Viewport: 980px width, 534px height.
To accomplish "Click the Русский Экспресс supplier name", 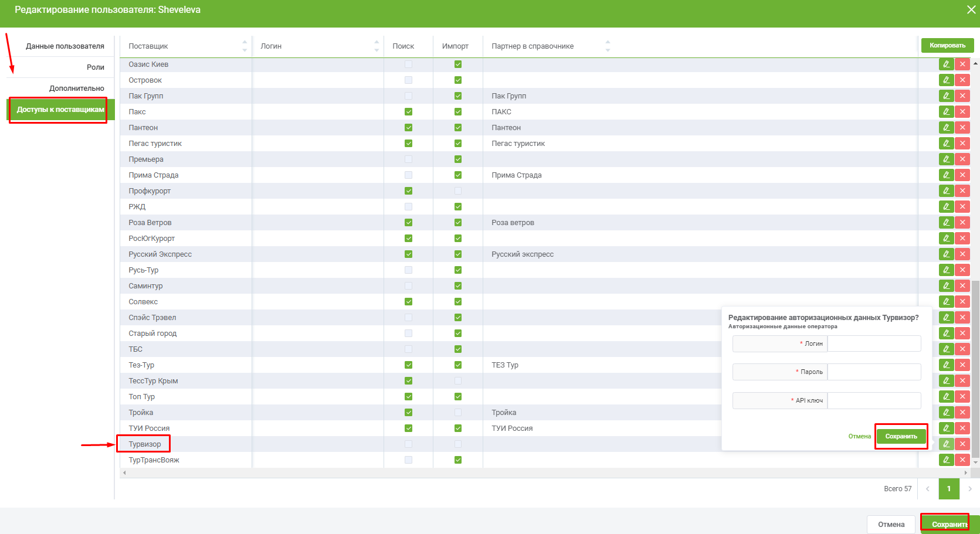I will pyautogui.click(x=160, y=254).
